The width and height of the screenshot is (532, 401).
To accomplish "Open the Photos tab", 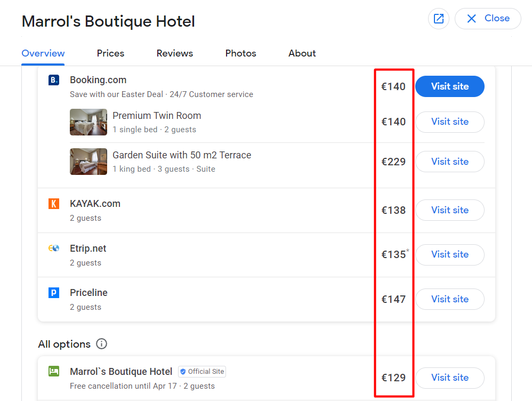I will 240,53.
